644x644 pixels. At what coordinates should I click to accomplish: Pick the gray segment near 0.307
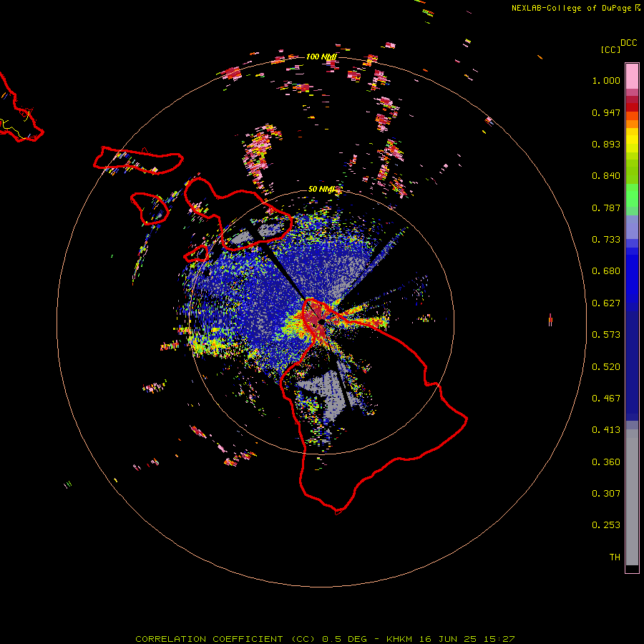(632, 497)
